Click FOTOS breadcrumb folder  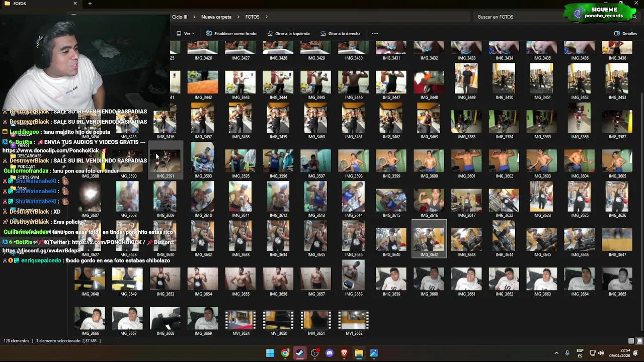pyautogui.click(x=253, y=17)
